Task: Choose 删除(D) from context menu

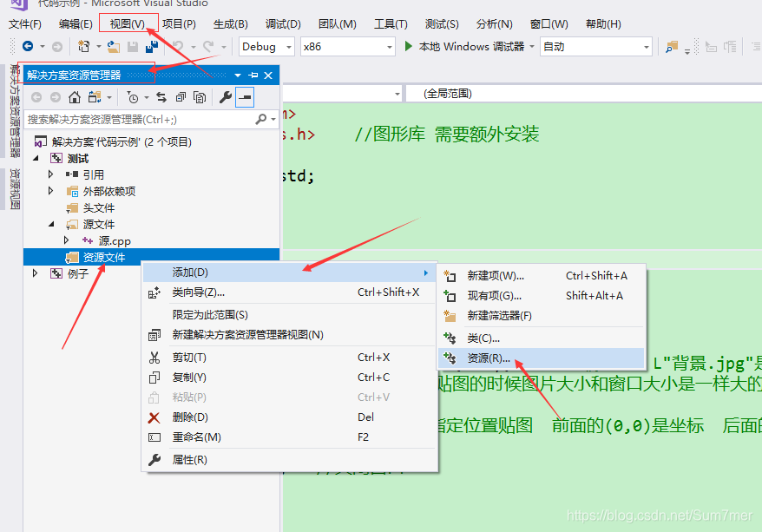Action: coord(289,417)
